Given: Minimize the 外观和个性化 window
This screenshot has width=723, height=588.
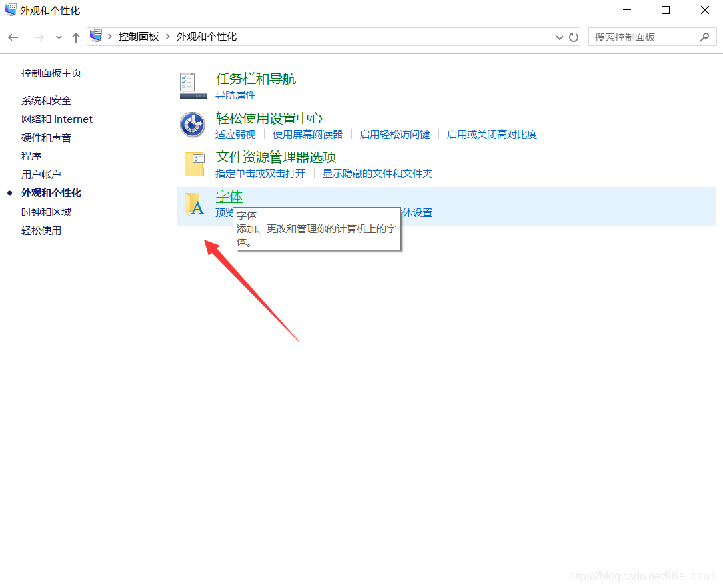Looking at the screenshot, I should [x=627, y=10].
